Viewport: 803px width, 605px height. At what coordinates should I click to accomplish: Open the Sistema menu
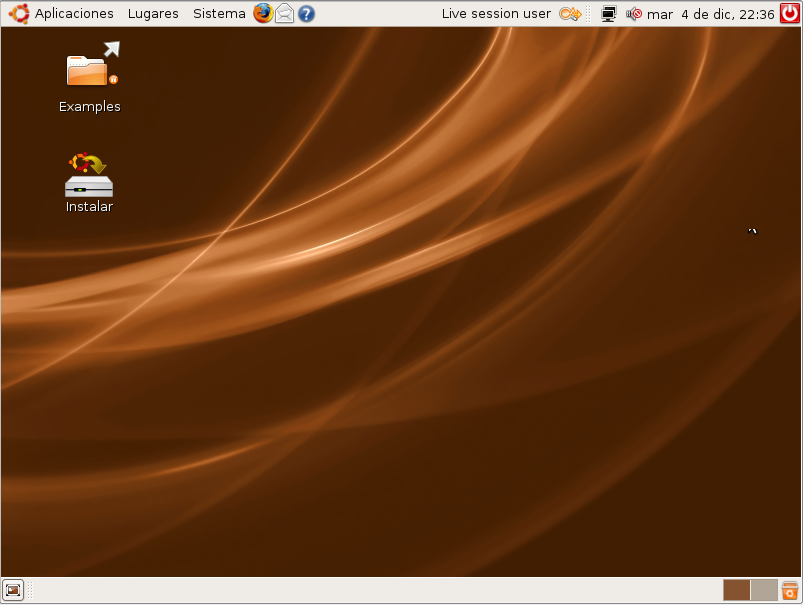[x=219, y=14]
